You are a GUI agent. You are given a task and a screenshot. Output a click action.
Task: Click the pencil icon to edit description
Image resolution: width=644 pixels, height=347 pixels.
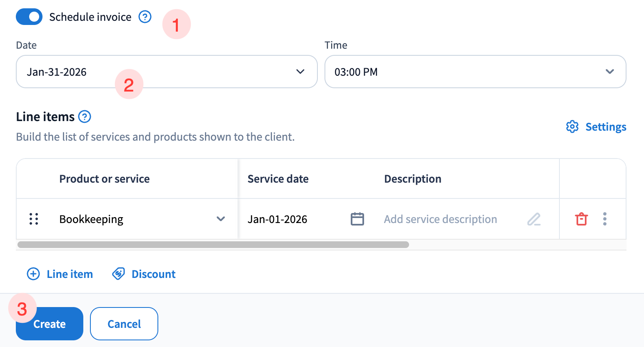pos(534,219)
